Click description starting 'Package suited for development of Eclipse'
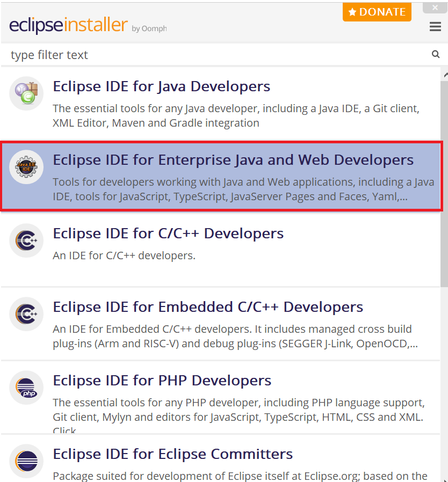 coord(240,476)
